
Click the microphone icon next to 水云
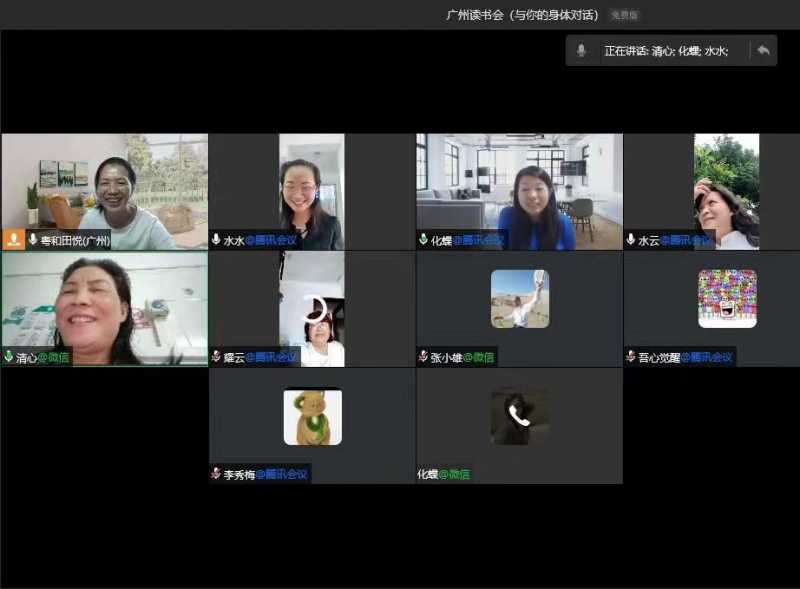631,240
